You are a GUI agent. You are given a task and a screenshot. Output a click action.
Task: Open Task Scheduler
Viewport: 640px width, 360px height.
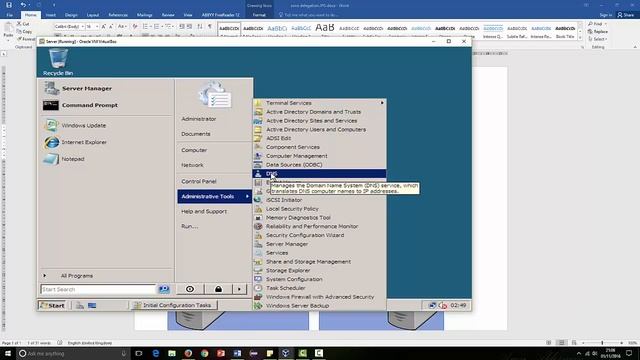(x=319, y=288)
